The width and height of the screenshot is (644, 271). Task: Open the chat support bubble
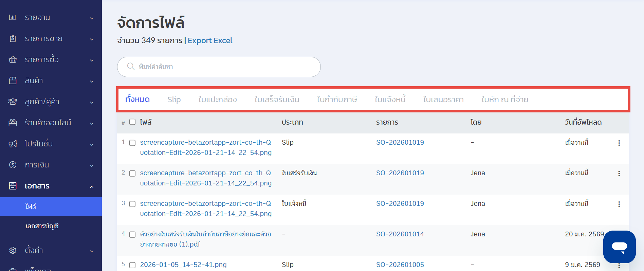[619, 247]
